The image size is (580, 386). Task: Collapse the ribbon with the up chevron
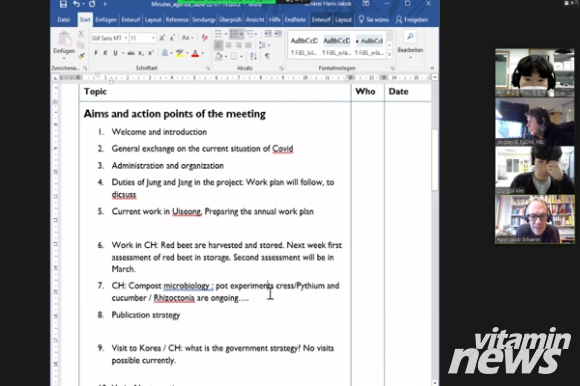432,68
